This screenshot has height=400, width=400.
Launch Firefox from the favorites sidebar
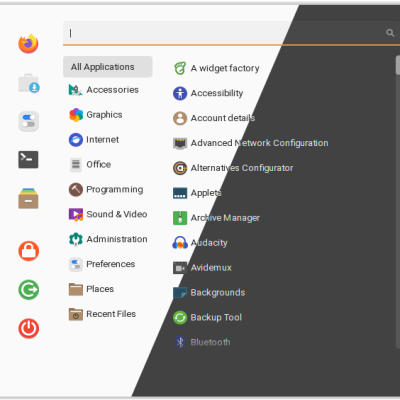28,44
